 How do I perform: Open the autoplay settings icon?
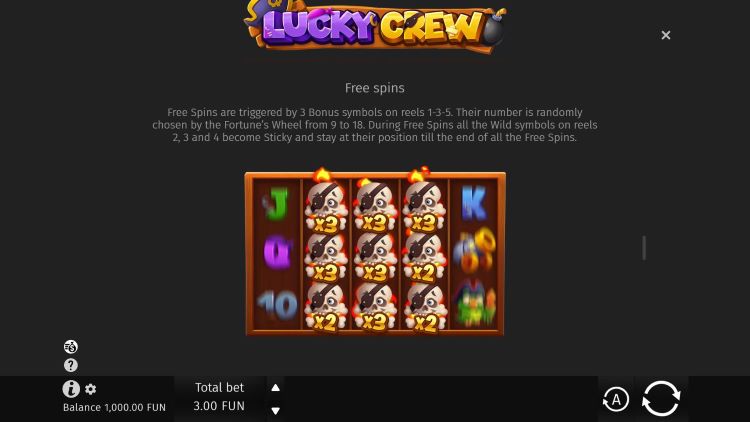(616, 399)
